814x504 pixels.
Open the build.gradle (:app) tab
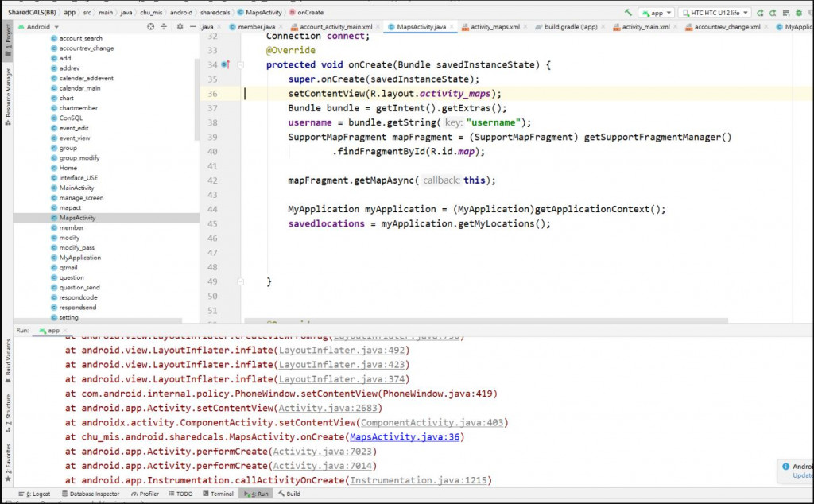pos(571,26)
